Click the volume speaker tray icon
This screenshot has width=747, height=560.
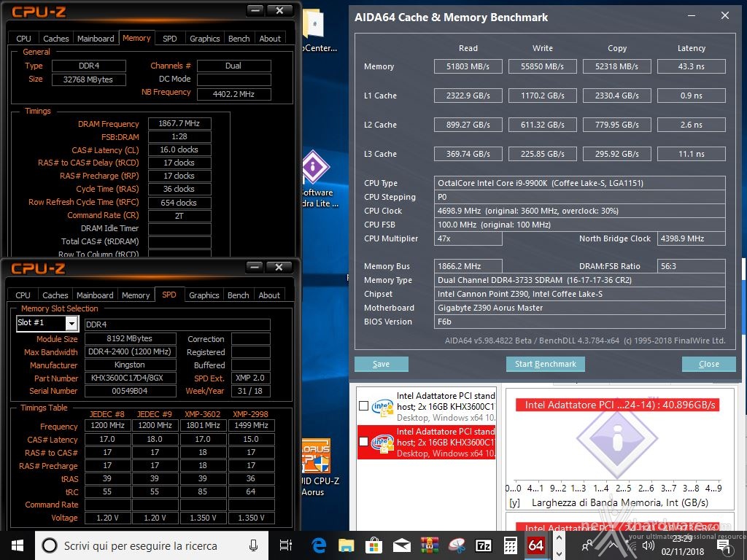pyautogui.click(x=648, y=545)
